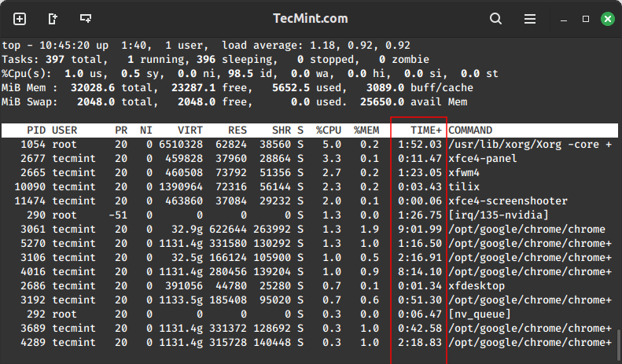Minimize the terminal window

coord(564,18)
